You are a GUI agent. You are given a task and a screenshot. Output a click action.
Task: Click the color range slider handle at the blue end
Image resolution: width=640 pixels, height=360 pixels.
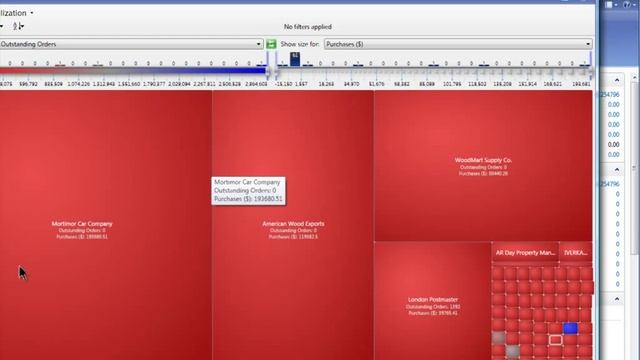tap(268, 72)
